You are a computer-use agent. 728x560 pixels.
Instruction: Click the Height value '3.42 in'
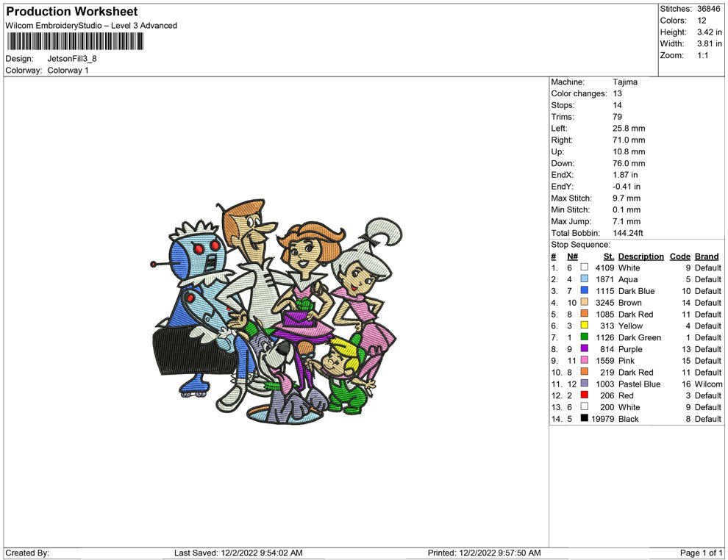pyautogui.click(x=710, y=32)
